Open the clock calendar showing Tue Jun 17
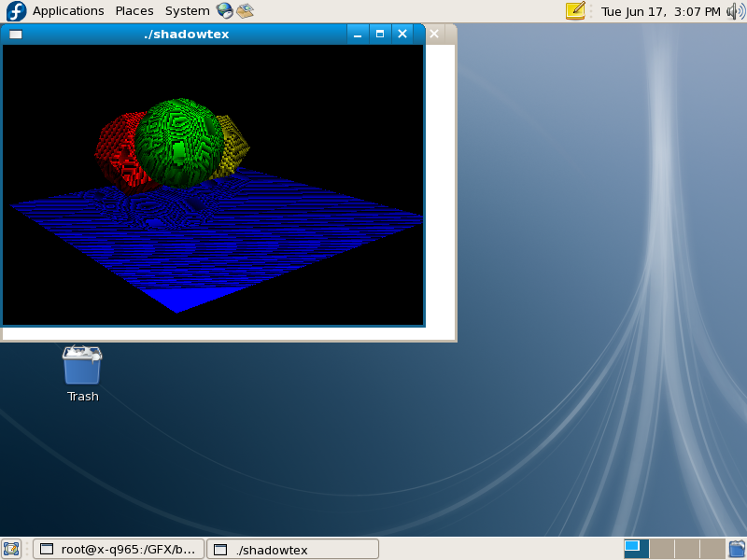 (x=660, y=11)
